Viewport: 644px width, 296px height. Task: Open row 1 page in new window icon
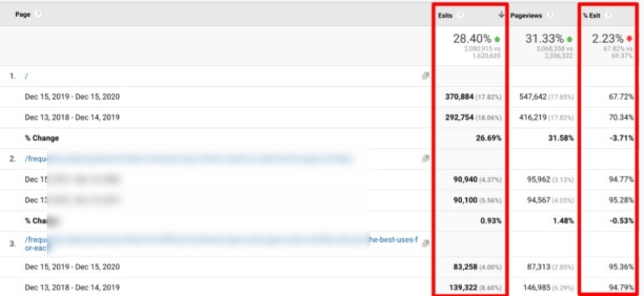pyautogui.click(x=426, y=76)
